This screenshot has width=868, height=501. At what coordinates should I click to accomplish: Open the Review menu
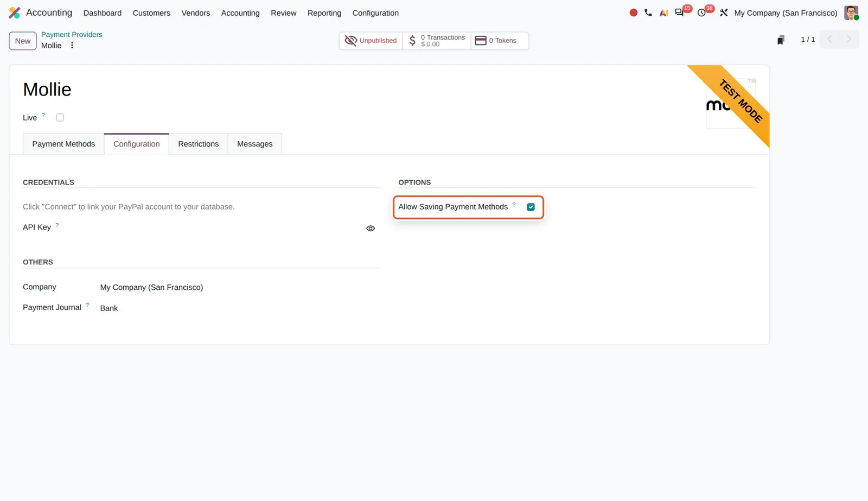284,13
